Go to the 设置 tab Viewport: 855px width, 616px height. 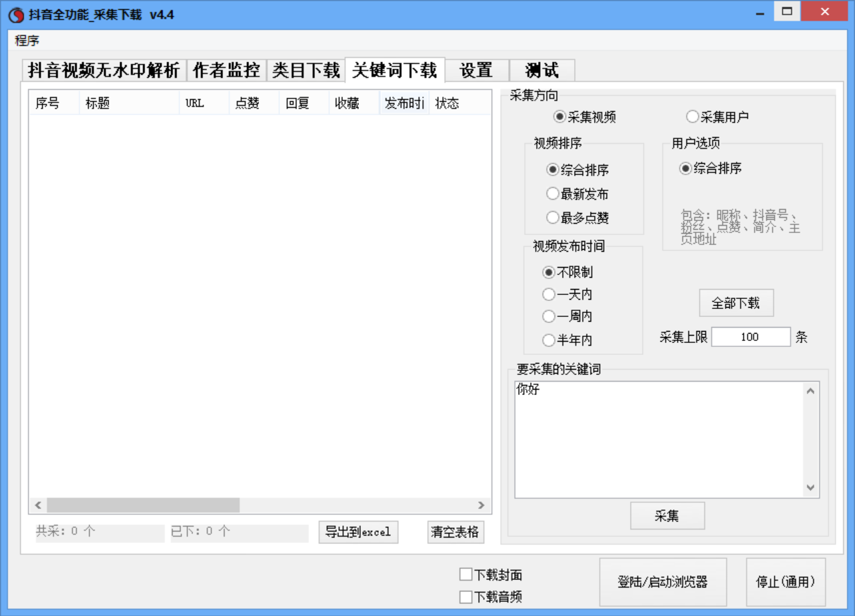(x=477, y=70)
